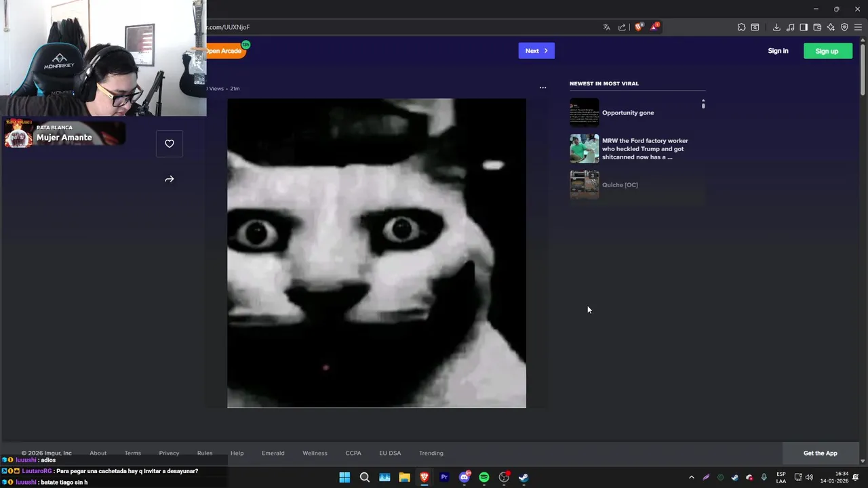Click the Help footer link
868x488 pixels.
[237, 453]
